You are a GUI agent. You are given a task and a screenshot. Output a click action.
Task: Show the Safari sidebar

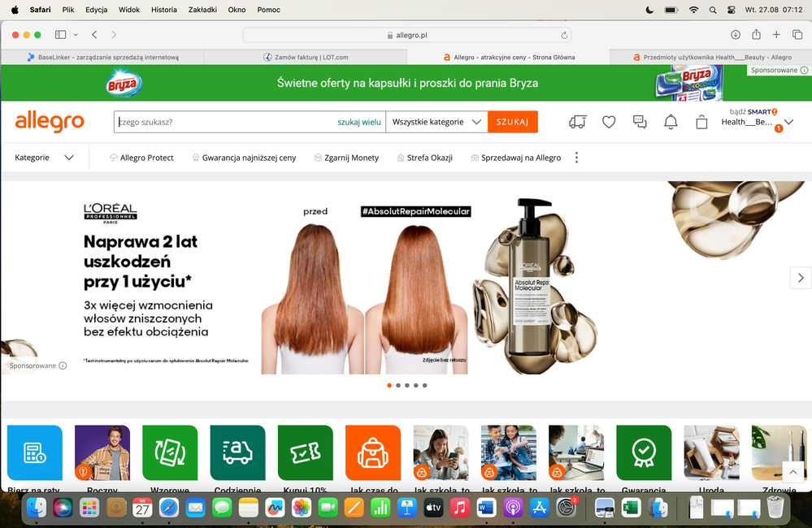(x=61, y=35)
